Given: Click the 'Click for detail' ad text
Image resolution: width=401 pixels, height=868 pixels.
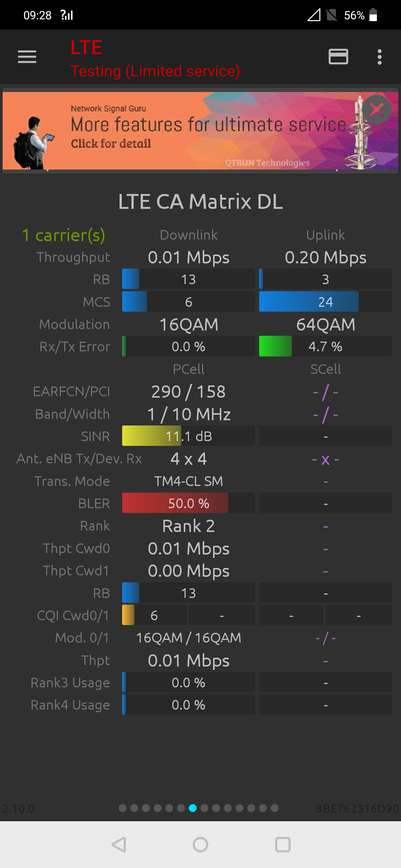Looking at the screenshot, I should pyautogui.click(x=111, y=144).
